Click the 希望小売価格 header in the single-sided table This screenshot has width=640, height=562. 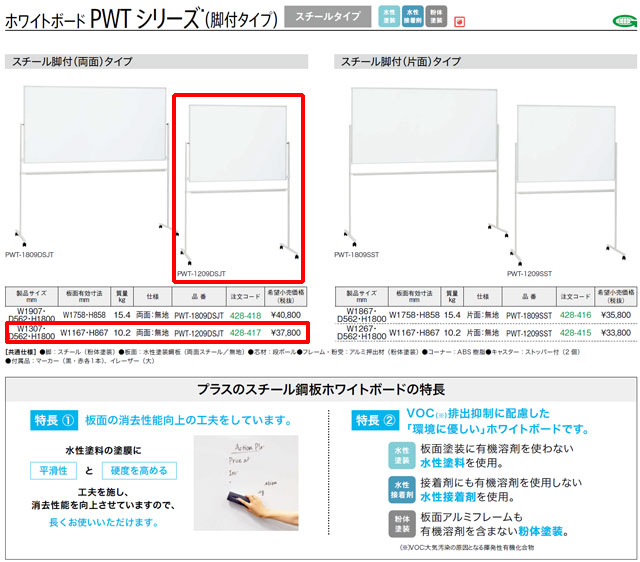(x=616, y=297)
